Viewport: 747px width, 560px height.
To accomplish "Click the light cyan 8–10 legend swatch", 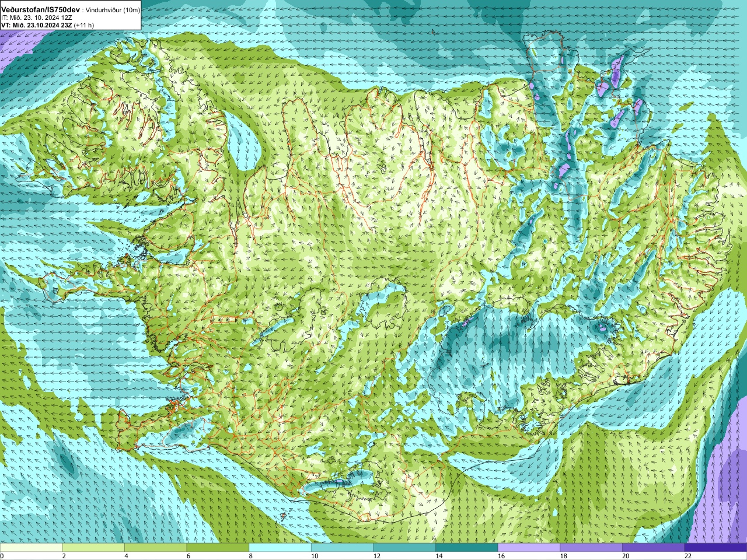I will pos(280,548).
